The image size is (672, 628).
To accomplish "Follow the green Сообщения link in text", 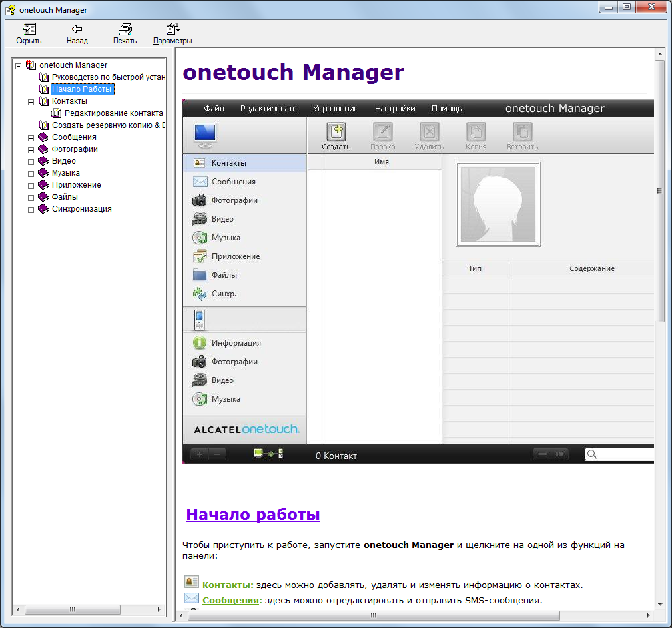I will (231, 601).
